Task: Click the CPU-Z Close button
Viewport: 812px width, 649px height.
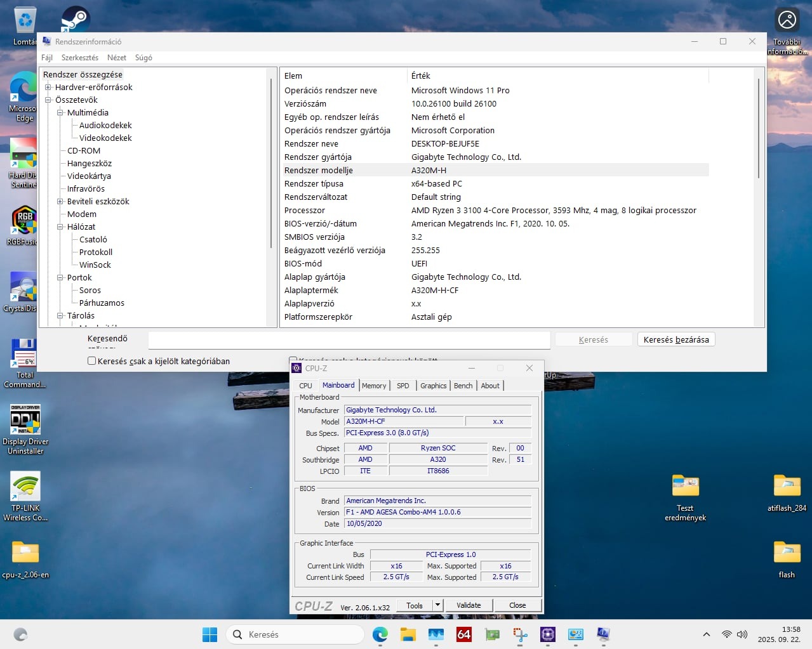Action: 517,605
